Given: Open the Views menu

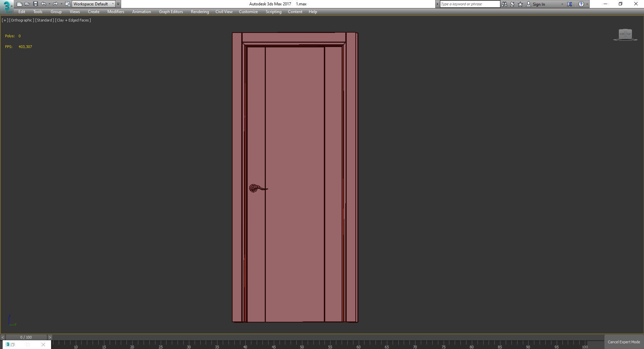Looking at the screenshot, I should tap(75, 12).
